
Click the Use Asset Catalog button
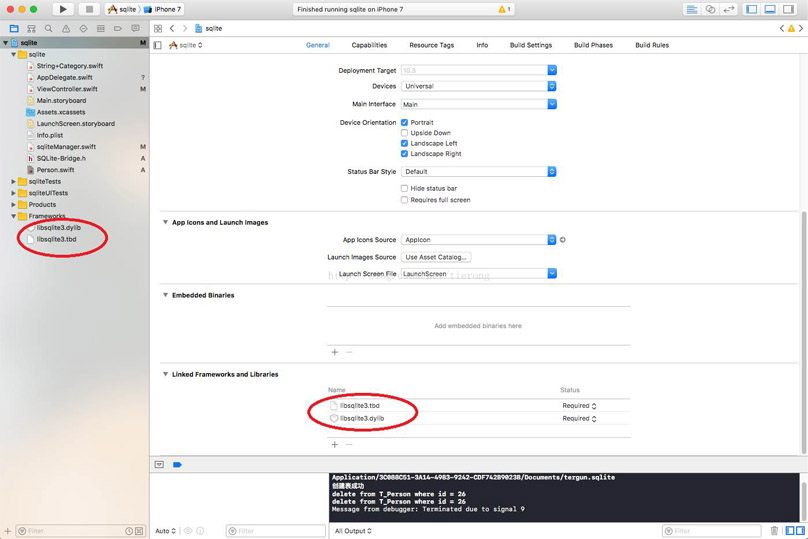[436, 257]
